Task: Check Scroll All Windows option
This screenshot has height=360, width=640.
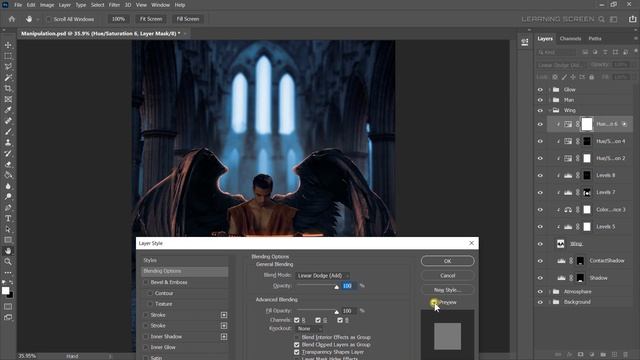Action: coord(49,19)
